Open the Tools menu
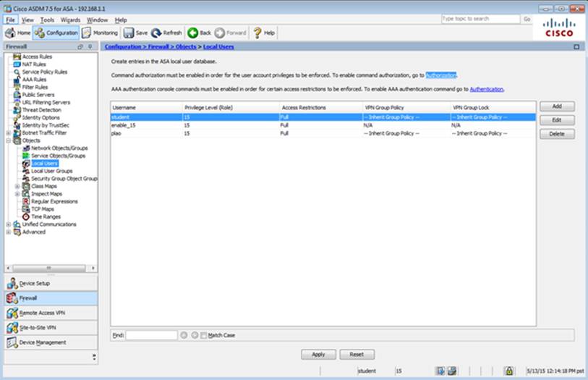The image size is (588, 380). (x=47, y=20)
